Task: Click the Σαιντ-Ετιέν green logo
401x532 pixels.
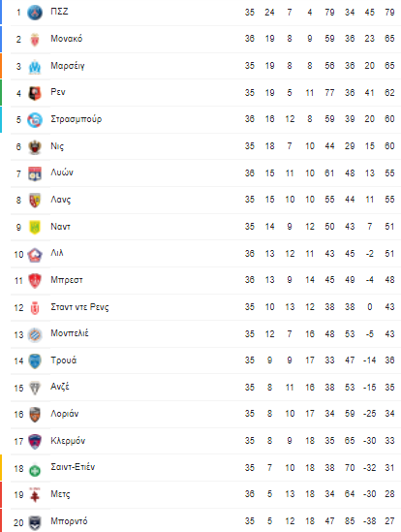Action: point(35,470)
